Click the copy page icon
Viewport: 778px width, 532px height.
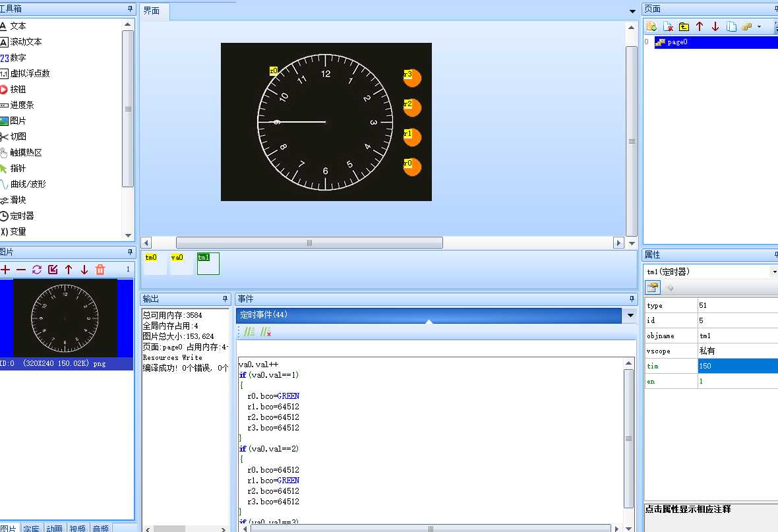coord(731,26)
